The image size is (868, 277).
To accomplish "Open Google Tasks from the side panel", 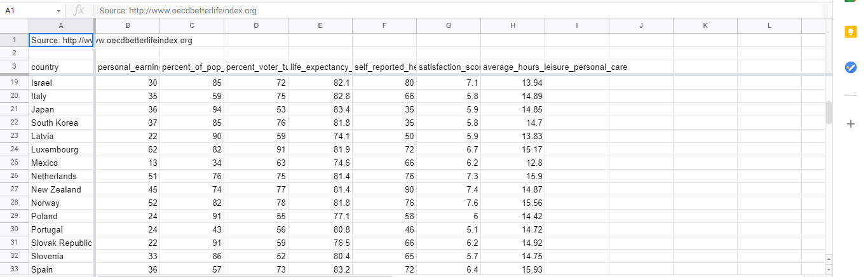I will (851, 67).
